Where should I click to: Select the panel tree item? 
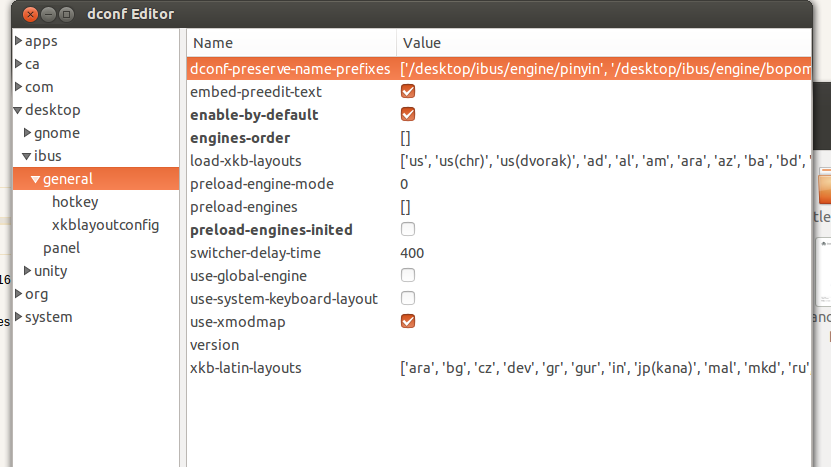click(61, 248)
